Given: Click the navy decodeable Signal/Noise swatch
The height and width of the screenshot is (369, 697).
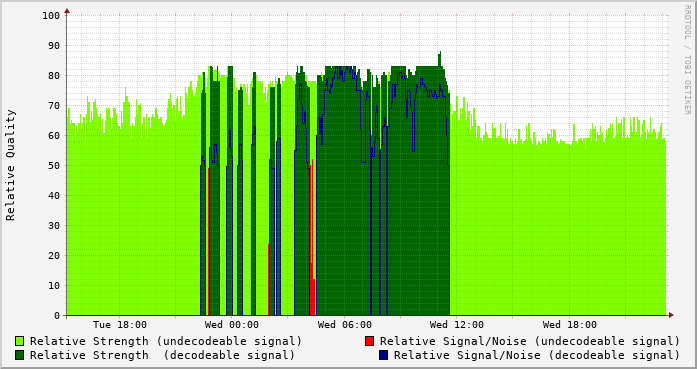Looking at the screenshot, I should pyautogui.click(x=384, y=355).
